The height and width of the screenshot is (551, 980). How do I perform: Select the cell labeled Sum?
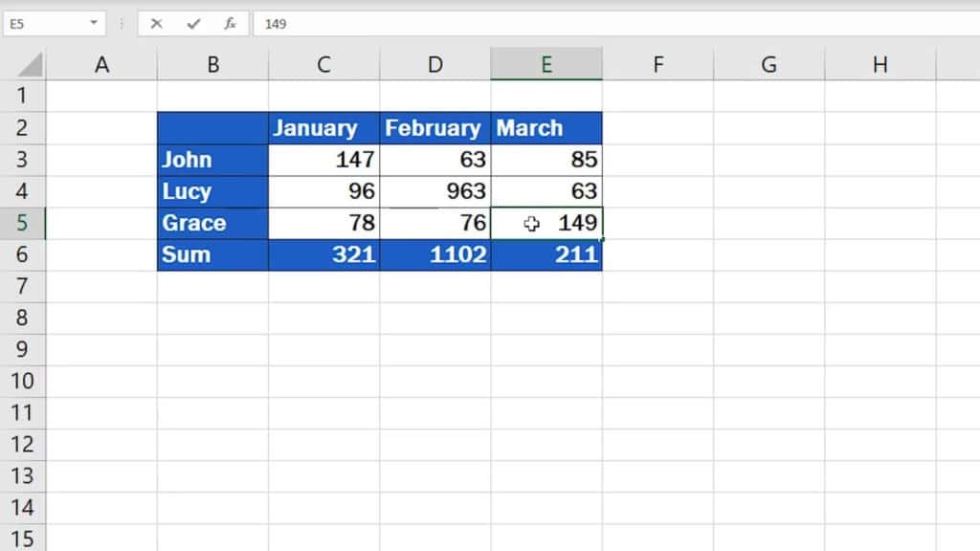pos(212,254)
